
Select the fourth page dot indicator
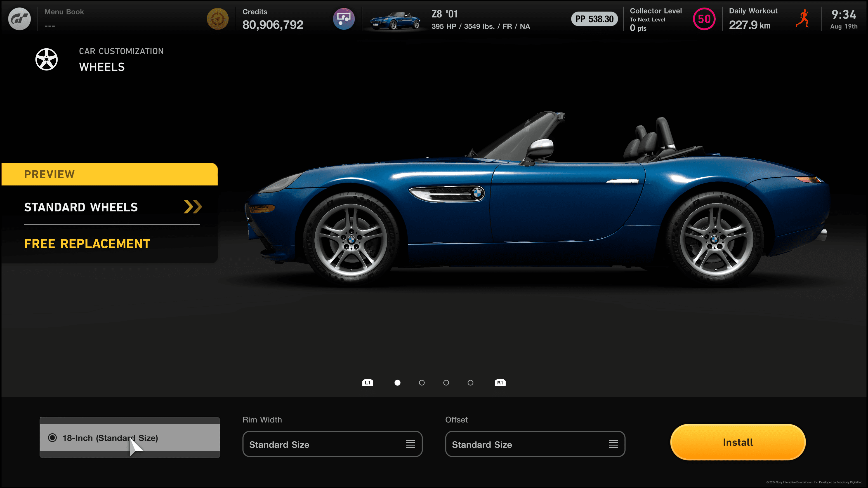point(471,382)
